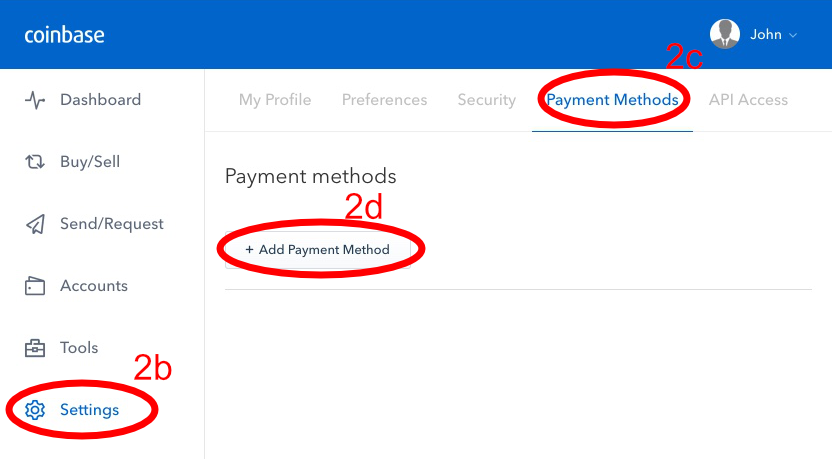Click John's profile avatar picture

[725, 34]
